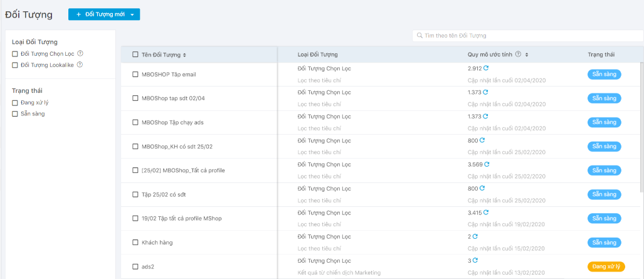Refresh estimated size for Khách hàng row
644x279 pixels.
[475, 236]
